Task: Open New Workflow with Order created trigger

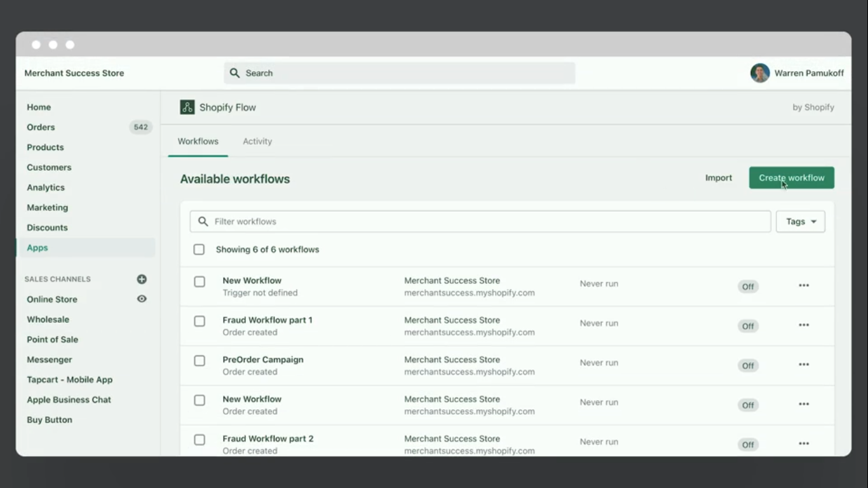Action: coord(252,399)
